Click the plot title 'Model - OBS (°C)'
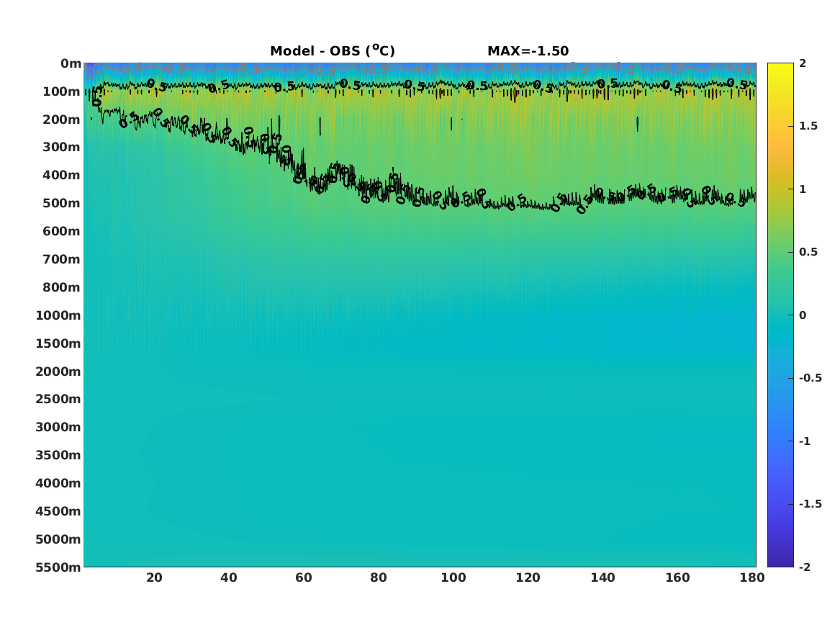The image size is (840, 630). 332,50
